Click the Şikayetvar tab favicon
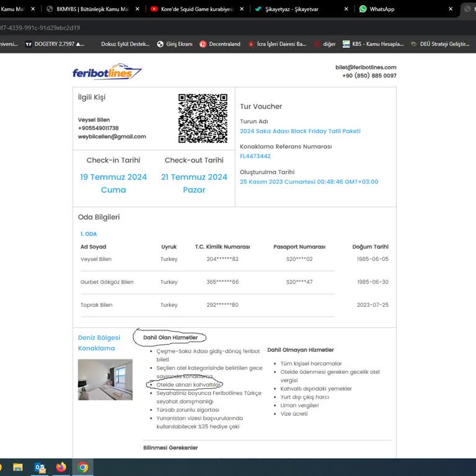 click(x=258, y=9)
